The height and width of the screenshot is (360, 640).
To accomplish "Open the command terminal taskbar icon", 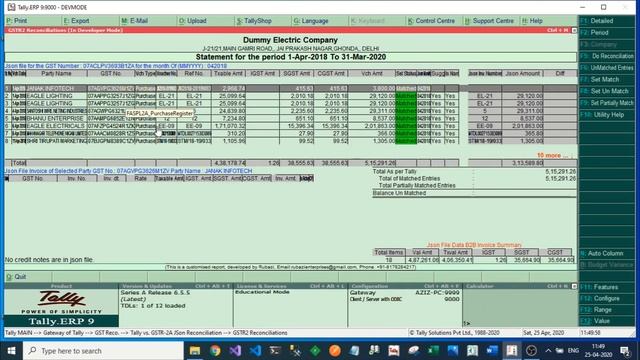I will pyautogui.click(x=275, y=351).
